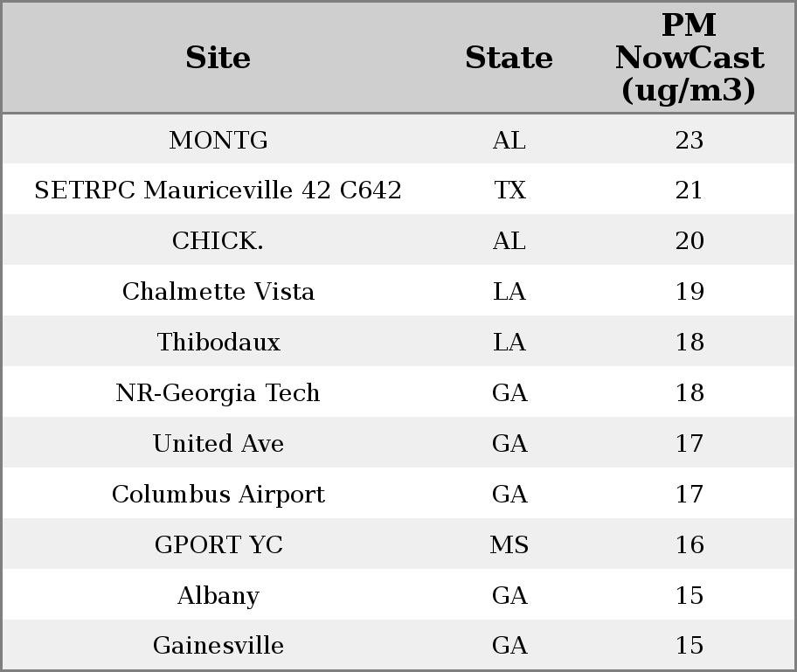The height and width of the screenshot is (672, 797).
Task: Select the Thibodaux site cell
Action: coord(218,343)
